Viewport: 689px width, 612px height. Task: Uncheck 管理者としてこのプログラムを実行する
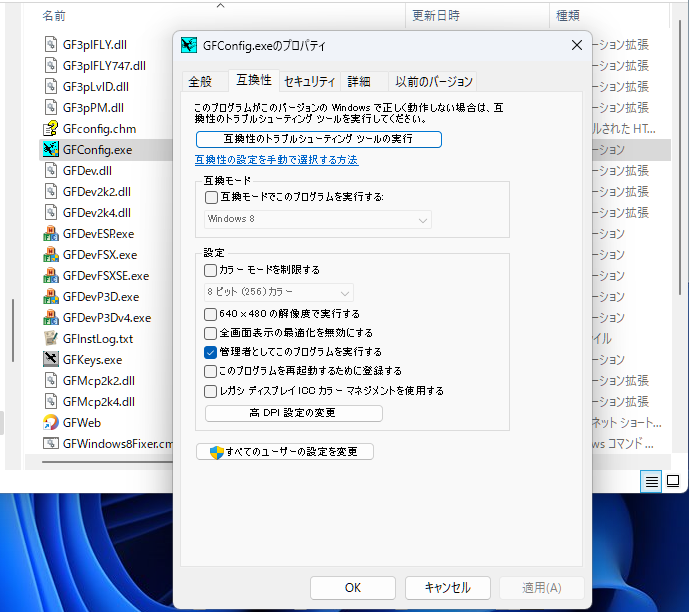(210, 352)
